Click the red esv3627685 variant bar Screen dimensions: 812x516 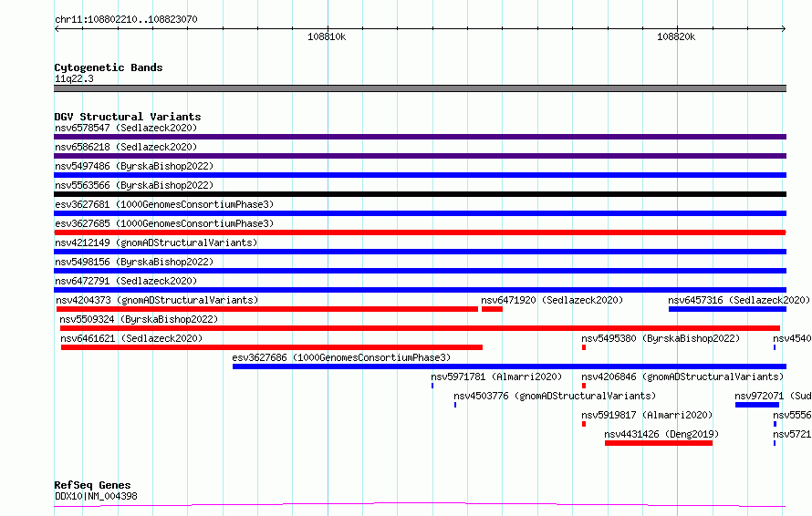point(420,232)
